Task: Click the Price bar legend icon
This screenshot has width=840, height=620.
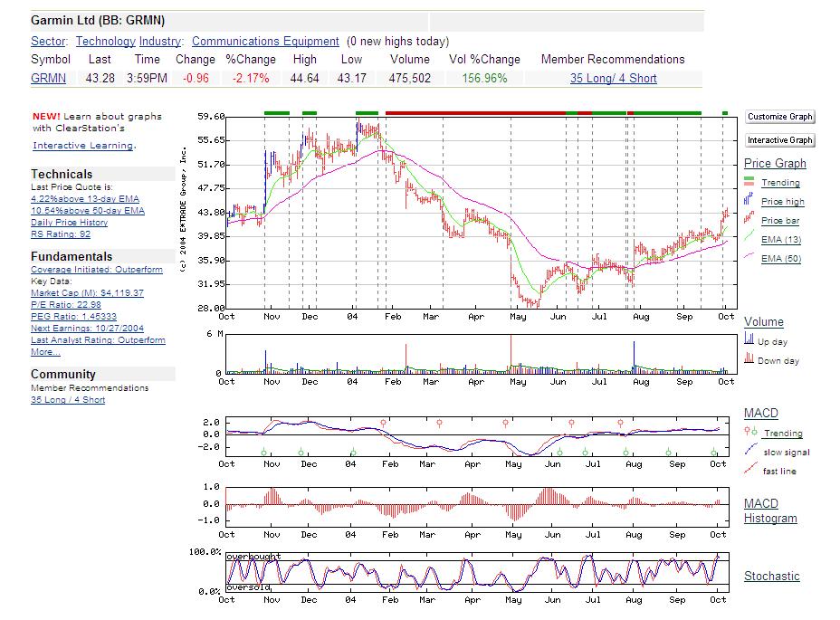Action: 749,218
